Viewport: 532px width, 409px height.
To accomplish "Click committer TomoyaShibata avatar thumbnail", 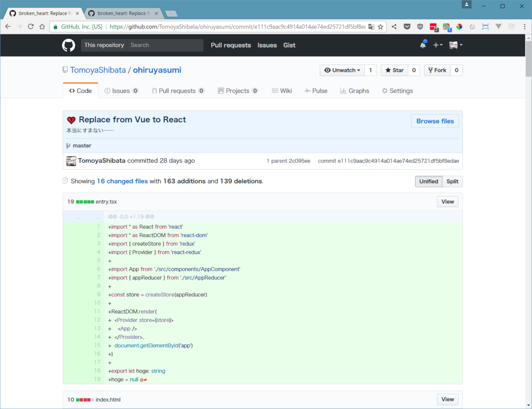I will point(71,161).
